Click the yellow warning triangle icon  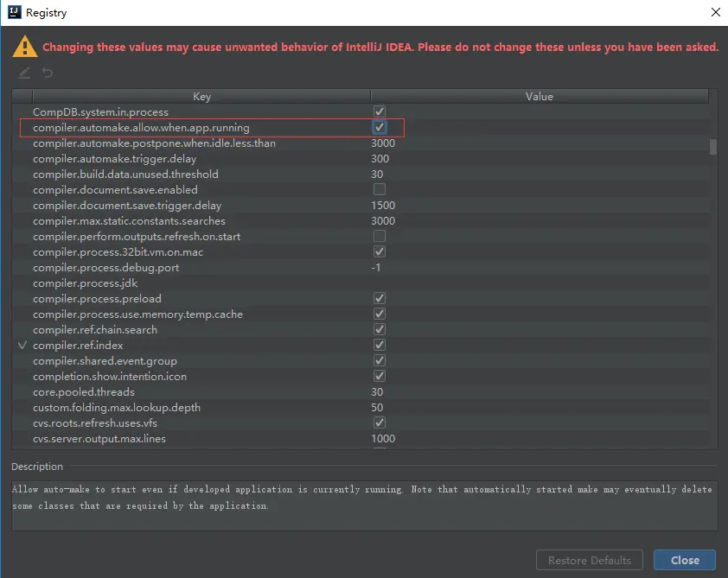(24, 47)
